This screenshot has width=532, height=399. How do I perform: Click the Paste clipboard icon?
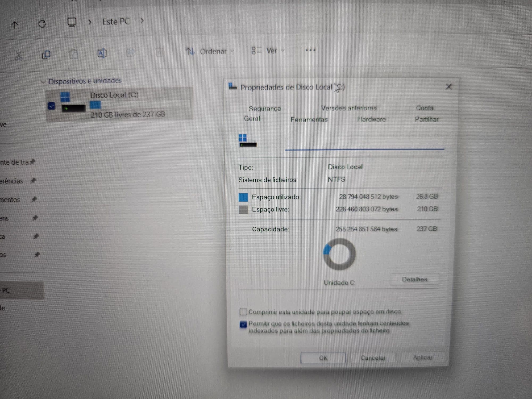[74, 54]
